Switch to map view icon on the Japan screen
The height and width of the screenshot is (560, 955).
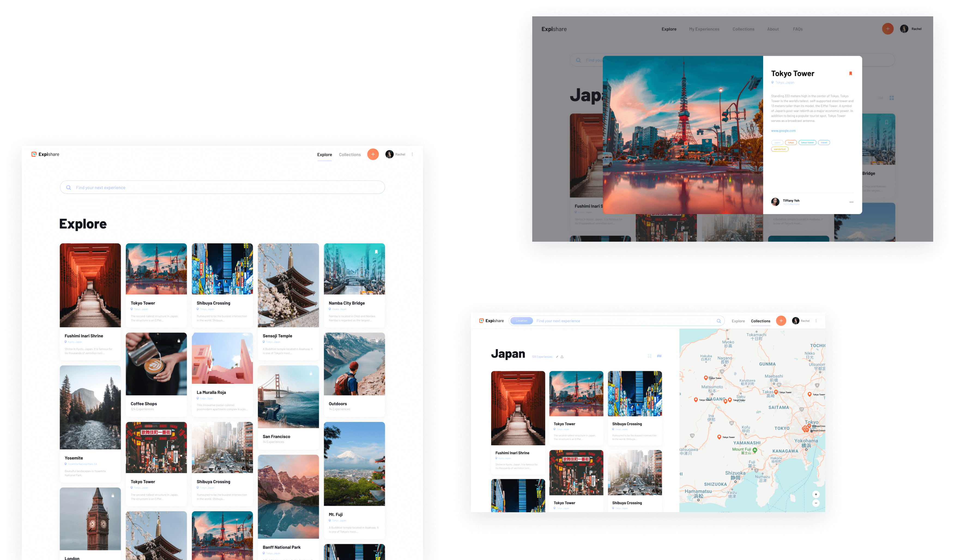(x=659, y=356)
